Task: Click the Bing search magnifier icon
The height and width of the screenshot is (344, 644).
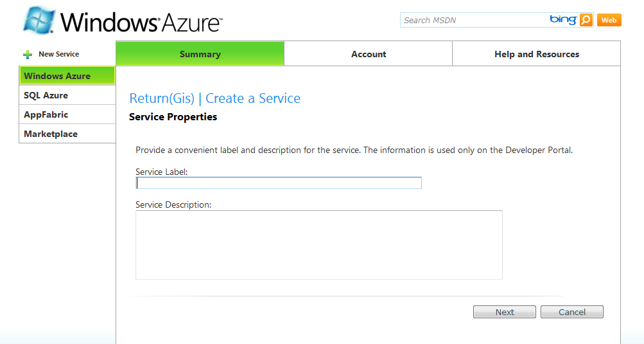Action: pyautogui.click(x=586, y=20)
